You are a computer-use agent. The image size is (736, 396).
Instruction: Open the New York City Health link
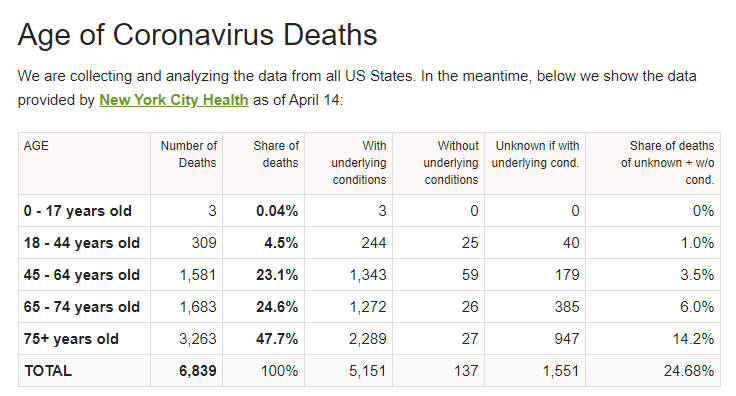174,100
